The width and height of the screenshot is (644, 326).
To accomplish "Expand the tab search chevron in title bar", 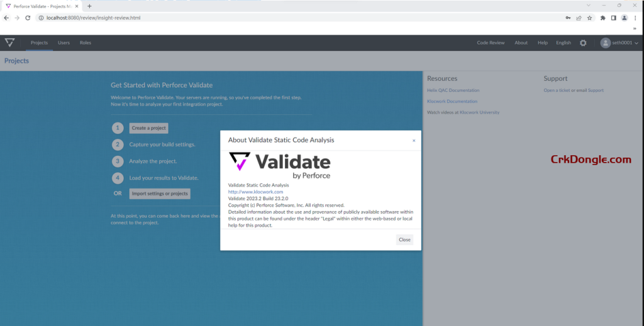I will point(588,6).
